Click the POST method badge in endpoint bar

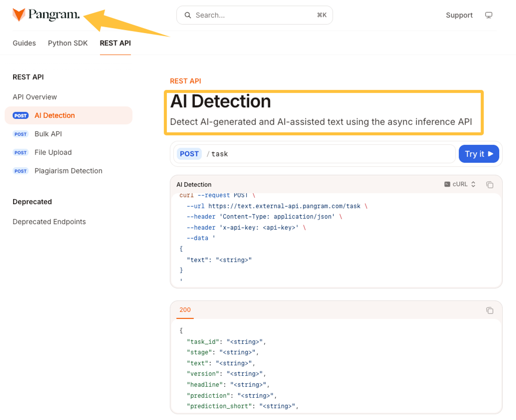point(189,154)
